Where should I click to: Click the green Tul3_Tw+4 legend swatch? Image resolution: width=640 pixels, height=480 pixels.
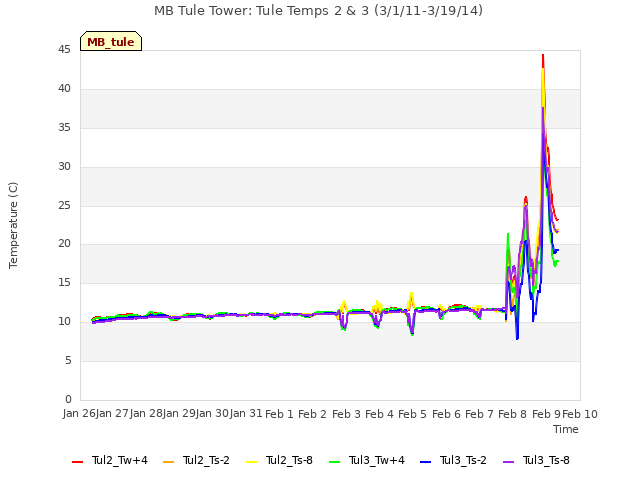[x=335, y=462]
